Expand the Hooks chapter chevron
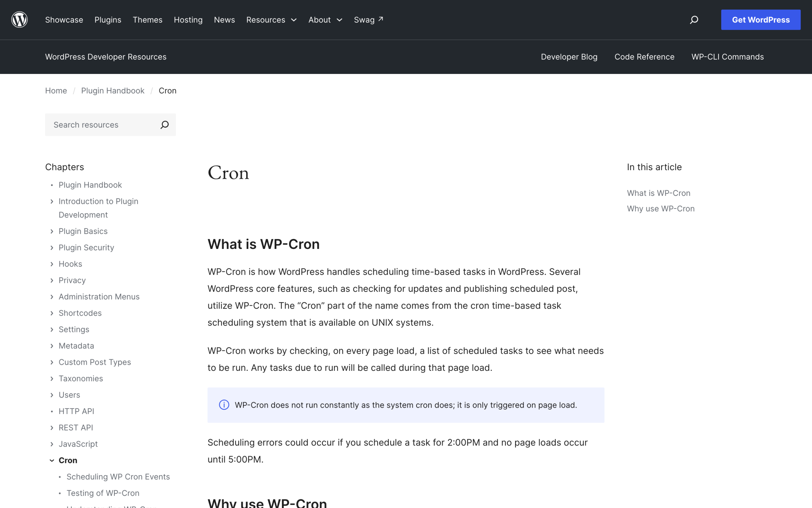 (52, 264)
